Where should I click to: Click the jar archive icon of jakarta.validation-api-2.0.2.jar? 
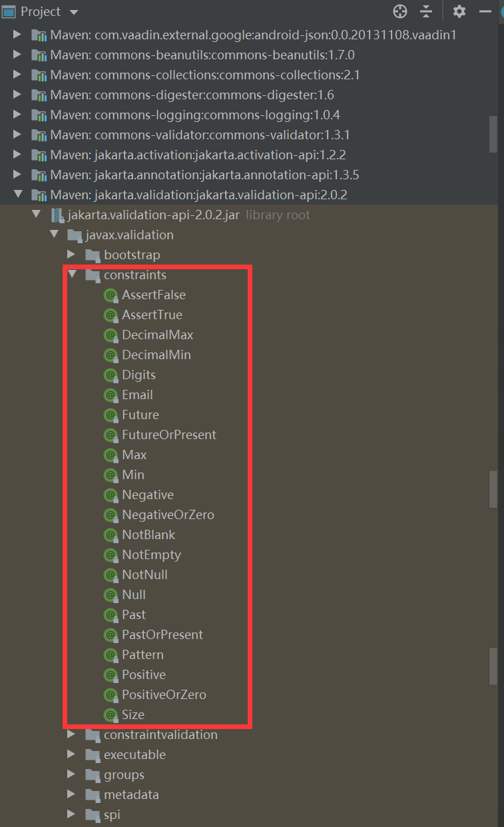(x=57, y=215)
